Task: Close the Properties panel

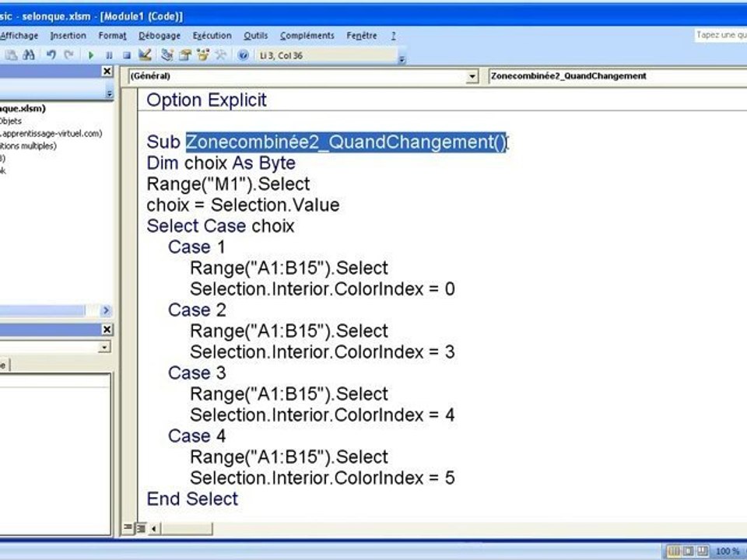Action: click(107, 330)
